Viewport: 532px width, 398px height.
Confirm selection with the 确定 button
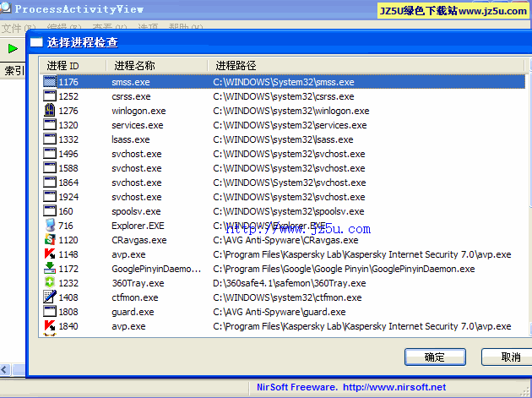tap(435, 357)
